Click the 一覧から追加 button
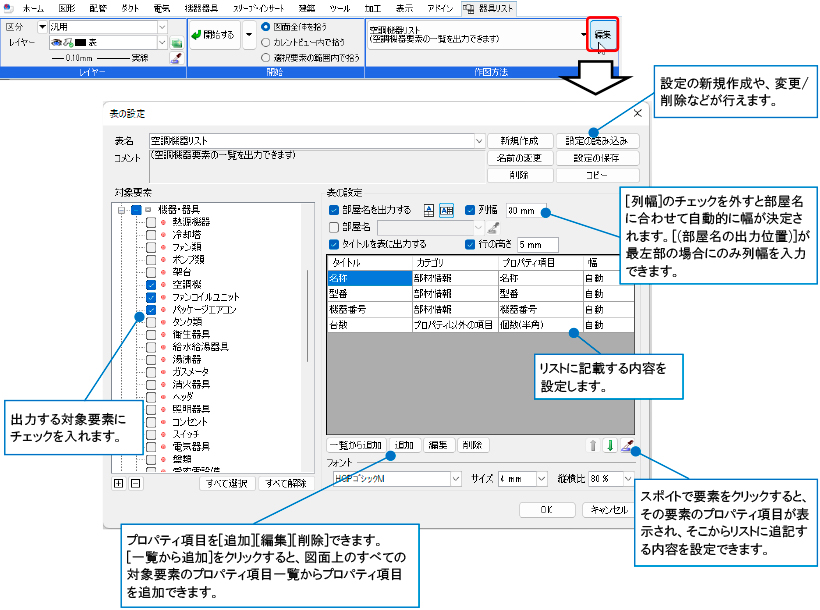Image resolution: width=820 pixels, height=610 pixels. tap(357, 445)
